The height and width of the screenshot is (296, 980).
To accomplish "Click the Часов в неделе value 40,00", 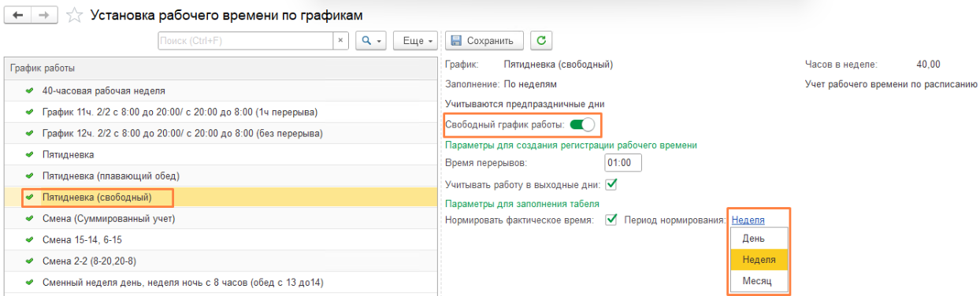I will point(928,65).
